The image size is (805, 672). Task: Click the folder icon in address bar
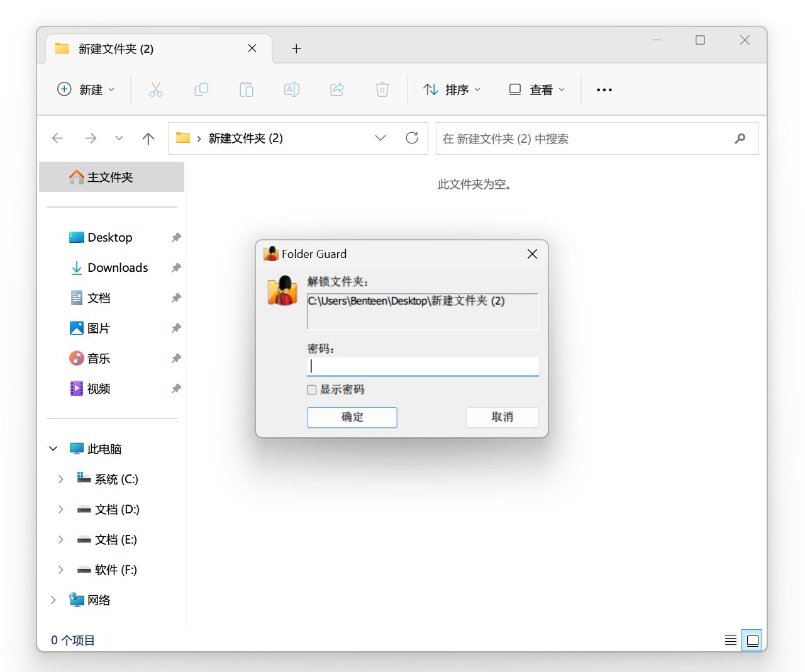[x=183, y=138]
